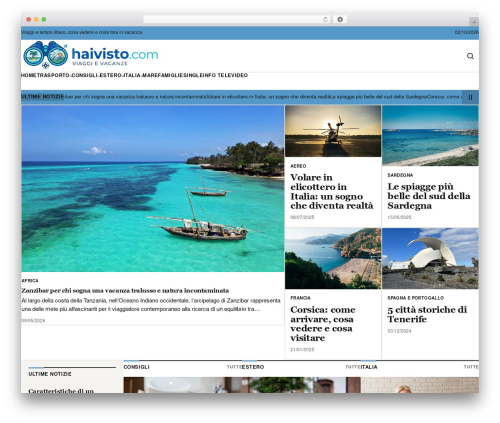The width and height of the screenshot is (500, 423).
Task: Read 'Volare in elicottero in Italia' article
Action: [332, 192]
